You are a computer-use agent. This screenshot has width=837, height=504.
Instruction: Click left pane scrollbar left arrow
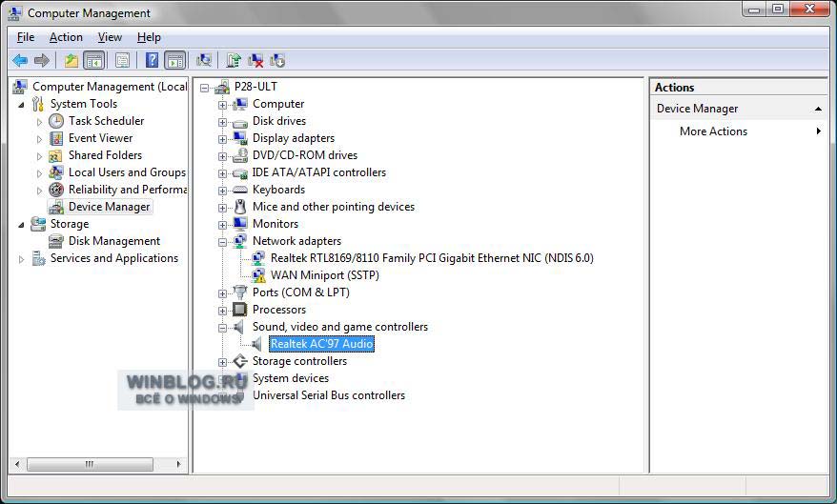(x=17, y=464)
